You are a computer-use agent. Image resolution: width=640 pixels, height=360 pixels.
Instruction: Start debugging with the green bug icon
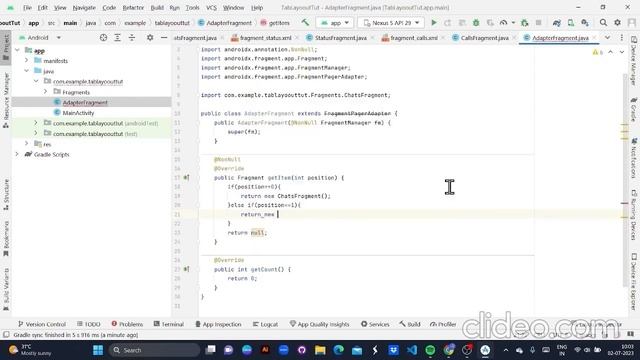click(476, 23)
